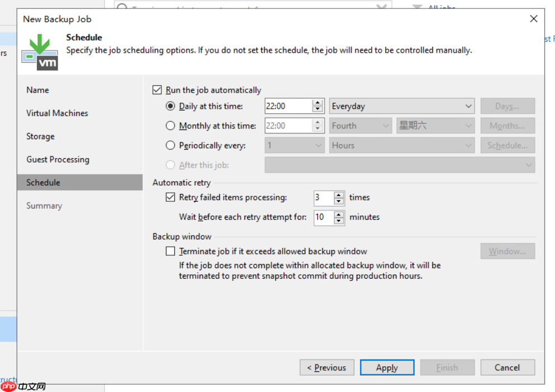Click the up arrow on the daily time spinner
The height and width of the screenshot is (392, 555).
click(318, 103)
